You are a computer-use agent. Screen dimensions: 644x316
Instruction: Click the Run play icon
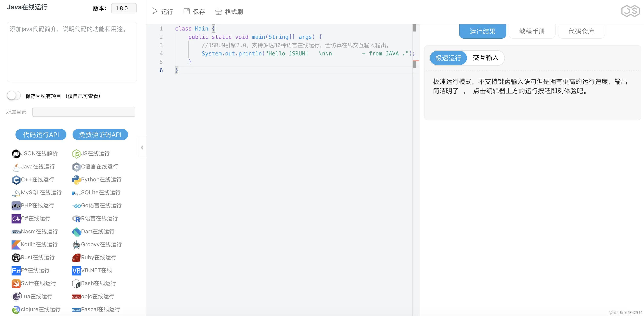click(x=154, y=11)
